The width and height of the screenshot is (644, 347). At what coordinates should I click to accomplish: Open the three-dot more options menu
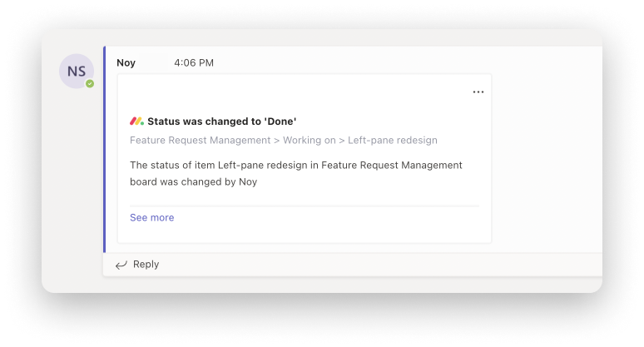click(x=478, y=92)
